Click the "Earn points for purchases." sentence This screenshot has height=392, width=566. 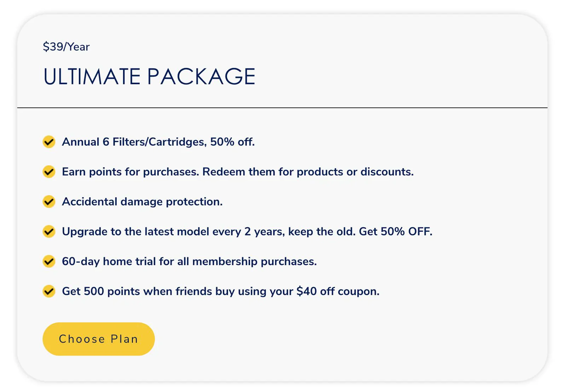[130, 172]
